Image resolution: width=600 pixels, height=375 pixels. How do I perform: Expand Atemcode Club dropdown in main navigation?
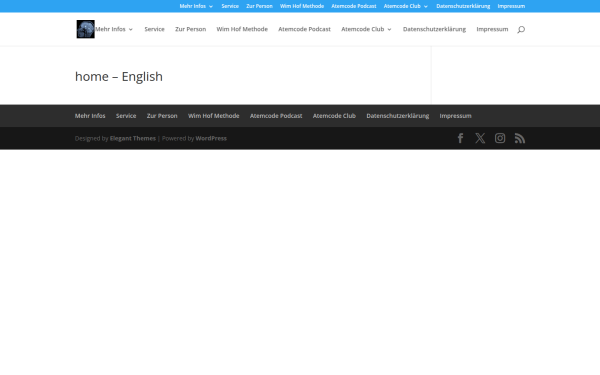point(366,29)
